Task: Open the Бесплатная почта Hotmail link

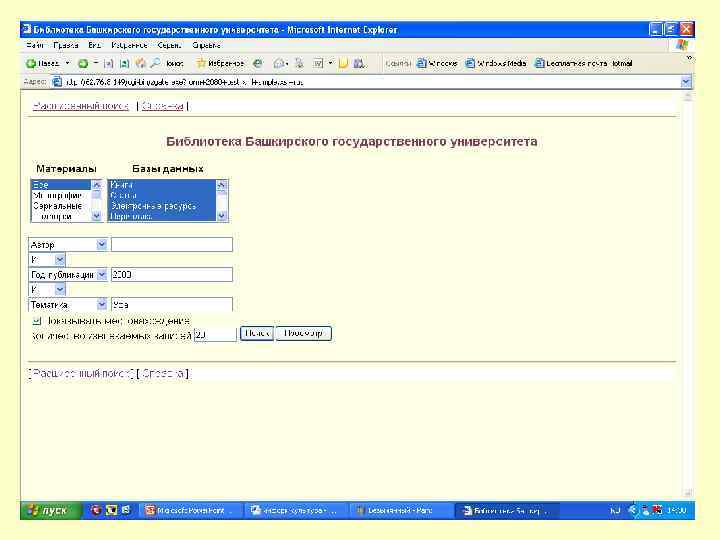Action: pyautogui.click(x=584, y=63)
